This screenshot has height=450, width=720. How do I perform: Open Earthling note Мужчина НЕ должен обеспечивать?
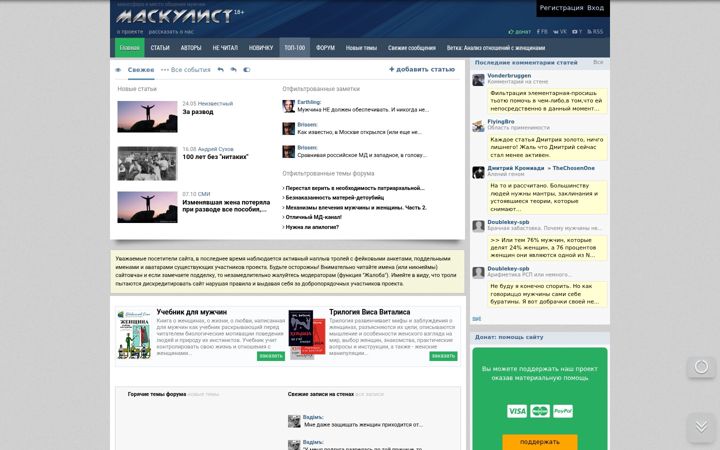(363, 110)
